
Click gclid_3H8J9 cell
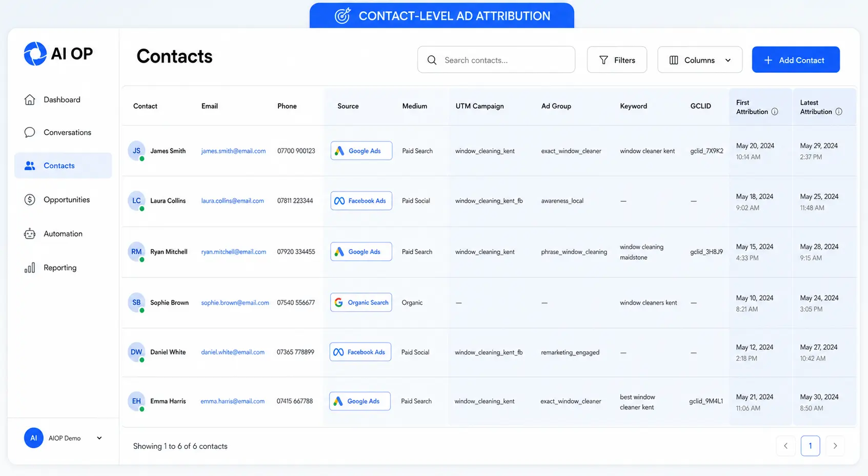[x=706, y=252]
